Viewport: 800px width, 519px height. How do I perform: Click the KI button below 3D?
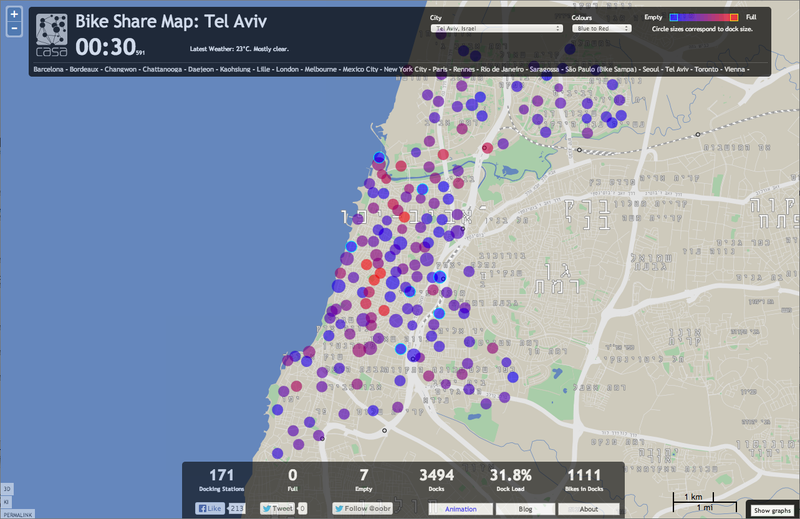click(x=7, y=502)
